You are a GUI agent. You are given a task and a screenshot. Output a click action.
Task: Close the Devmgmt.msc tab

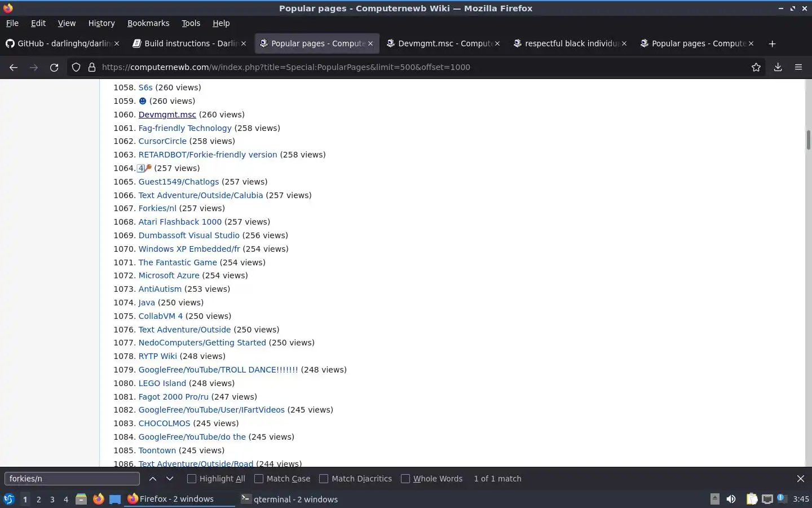[x=497, y=43]
